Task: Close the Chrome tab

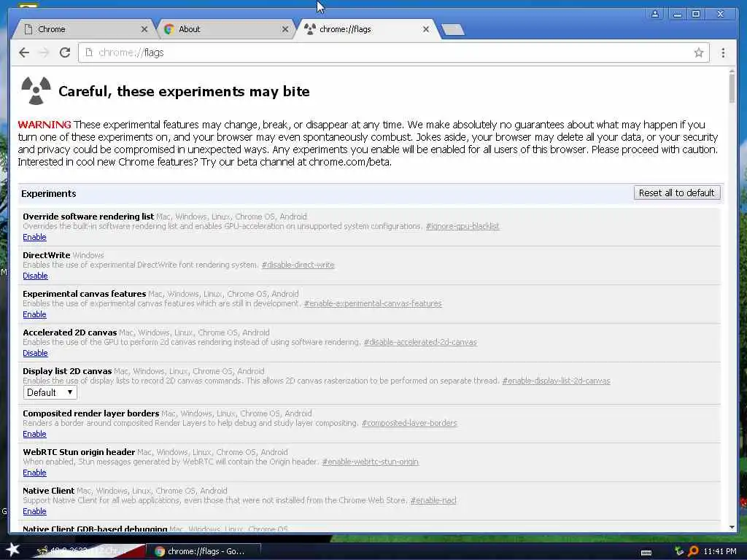Action: coord(144,29)
